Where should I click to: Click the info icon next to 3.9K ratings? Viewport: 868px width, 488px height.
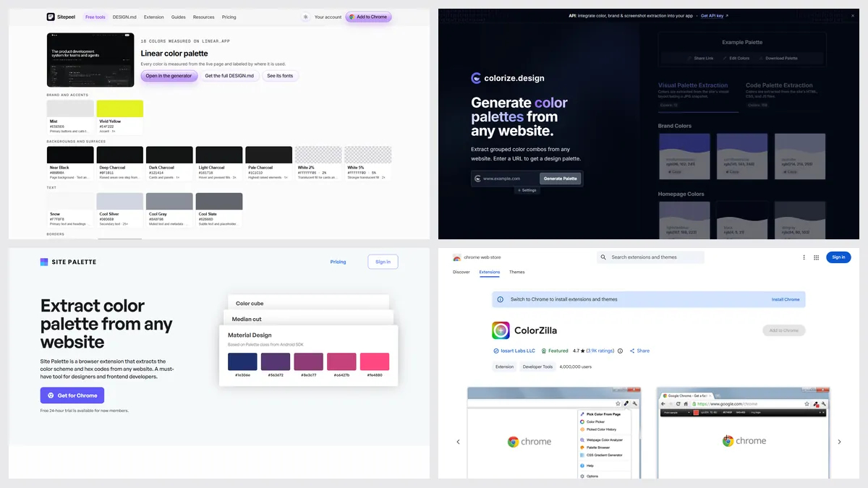point(620,351)
